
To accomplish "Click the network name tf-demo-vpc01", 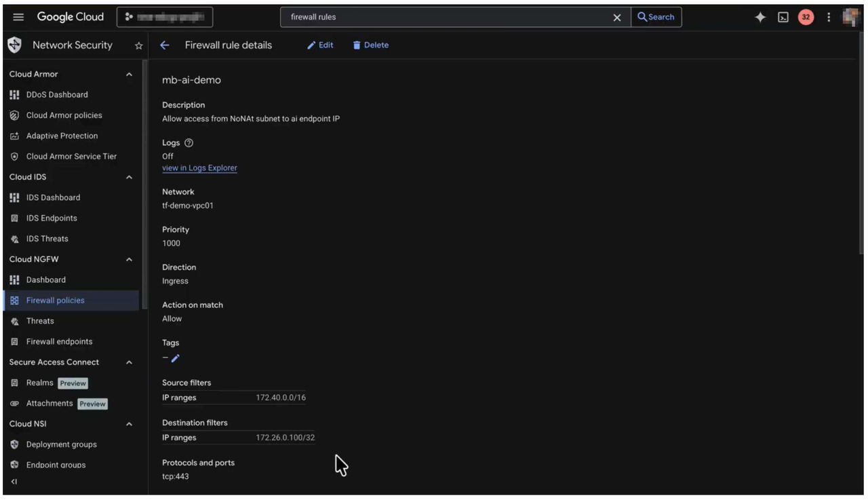I will (188, 206).
